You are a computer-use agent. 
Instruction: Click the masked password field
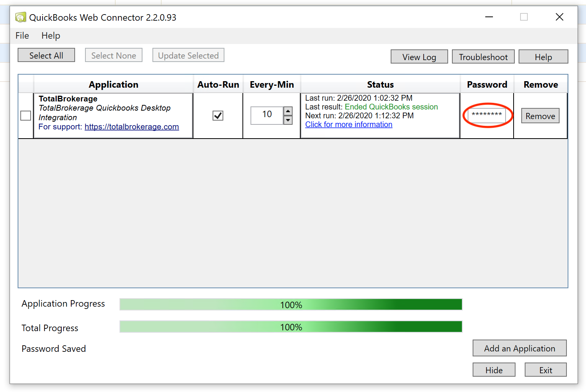pyautogui.click(x=487, y=116)
